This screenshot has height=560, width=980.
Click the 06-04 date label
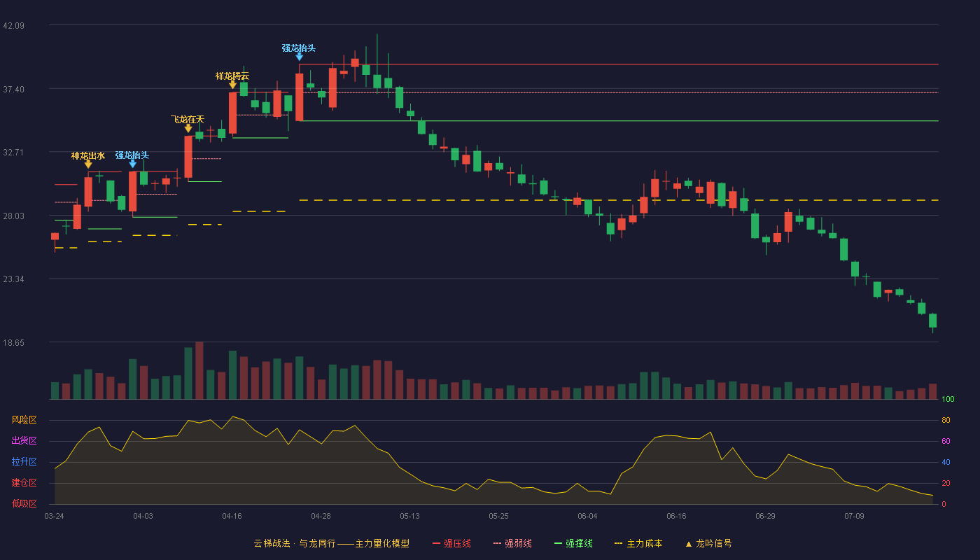587,516
